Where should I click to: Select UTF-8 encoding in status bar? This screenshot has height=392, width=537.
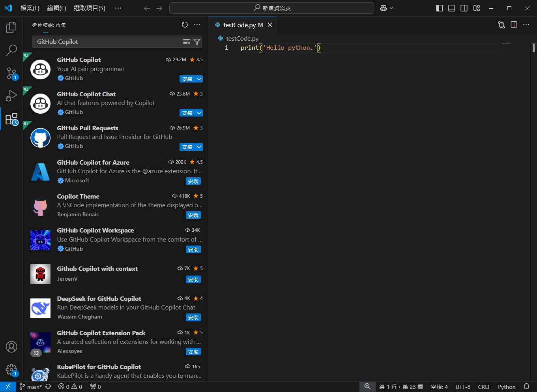click(463, 387)
